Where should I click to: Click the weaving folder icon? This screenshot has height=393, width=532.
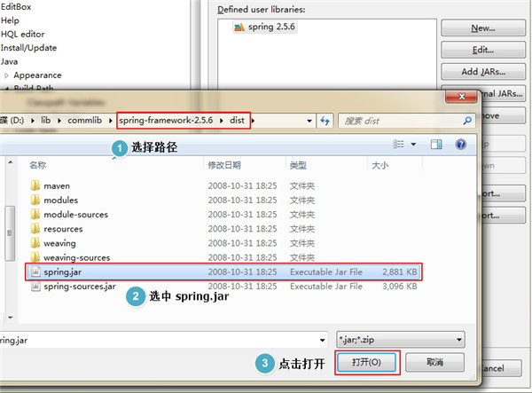coord(35,243)
